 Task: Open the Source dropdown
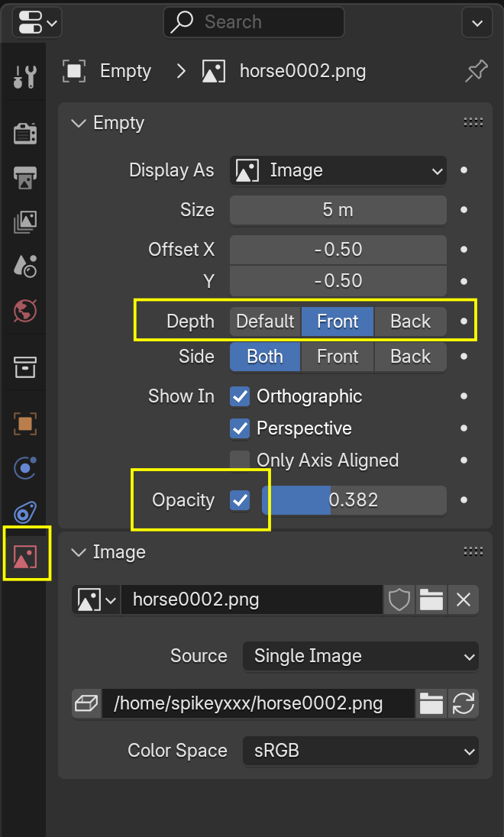[x=360, y=656]
